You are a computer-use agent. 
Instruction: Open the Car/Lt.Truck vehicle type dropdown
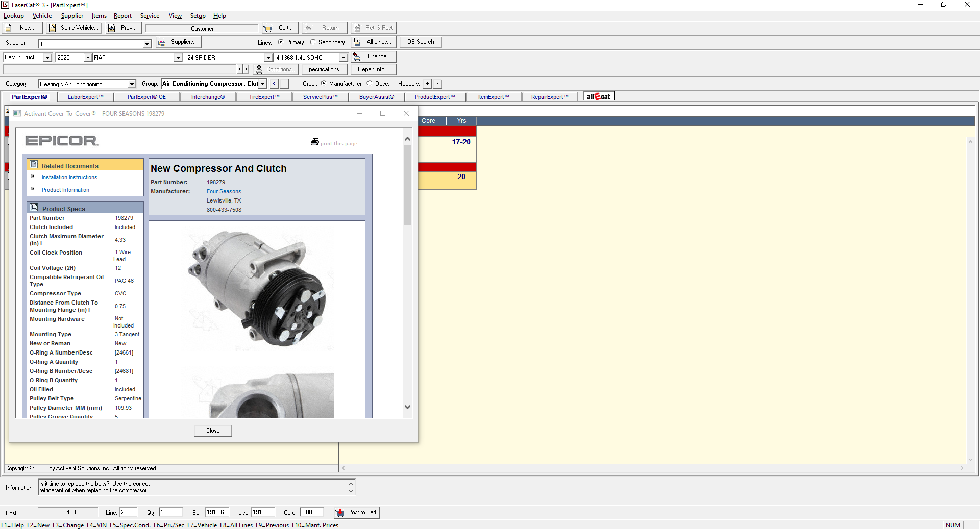tap(47, 58)
